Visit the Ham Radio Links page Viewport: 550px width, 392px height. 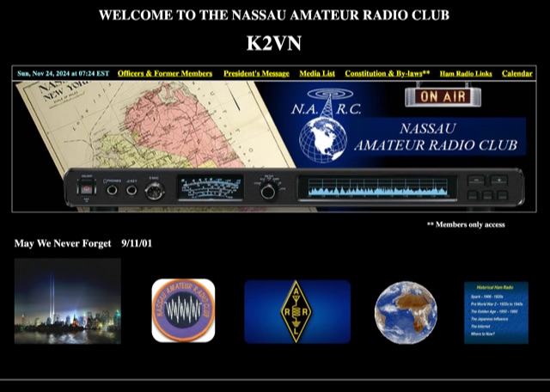point(466,74)
